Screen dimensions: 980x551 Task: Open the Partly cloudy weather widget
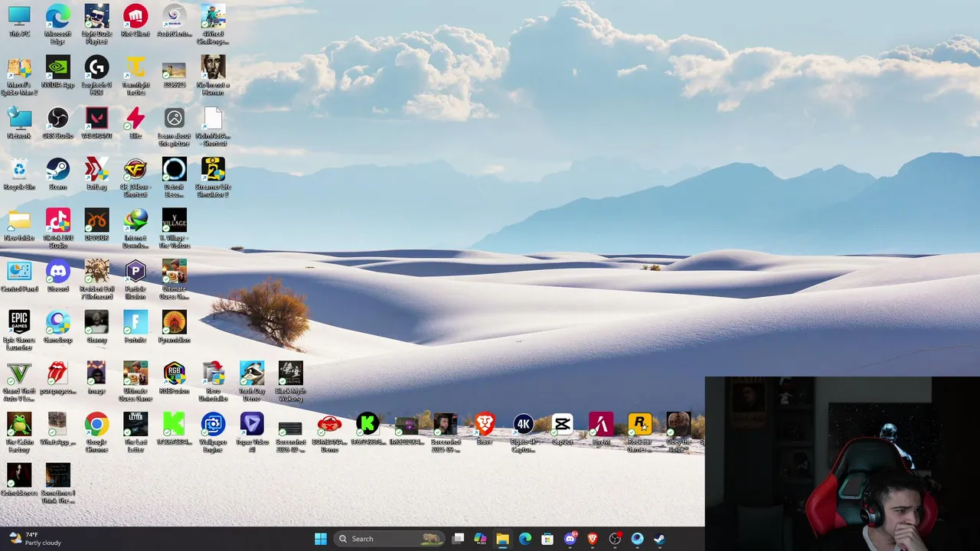point(34,539)
